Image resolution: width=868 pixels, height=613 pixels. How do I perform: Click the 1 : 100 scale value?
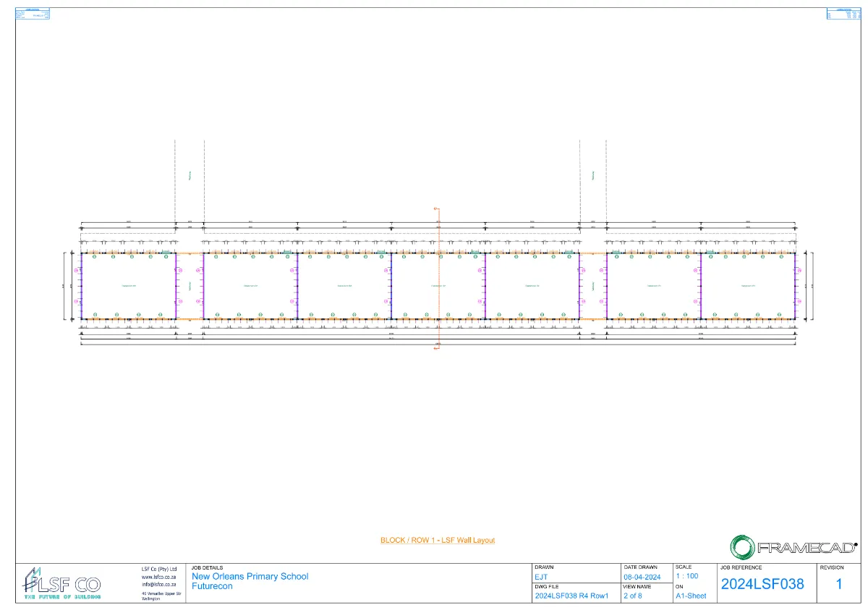pyautogui.click(x=686, y=576)
